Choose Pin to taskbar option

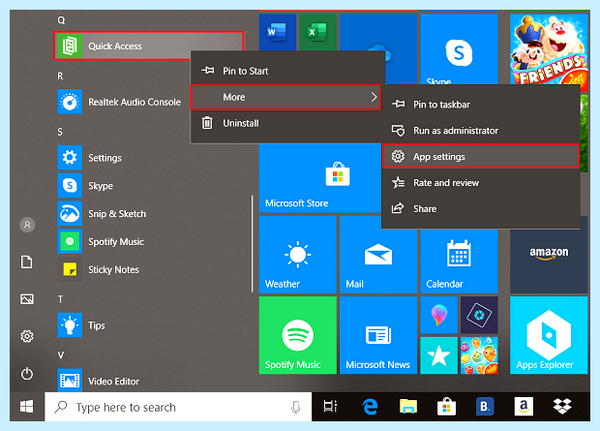[x=481, y=104]
